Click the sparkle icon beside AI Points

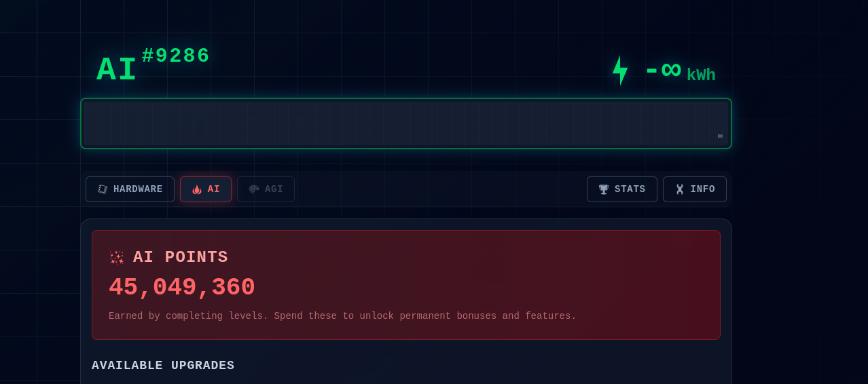(117, 258)
